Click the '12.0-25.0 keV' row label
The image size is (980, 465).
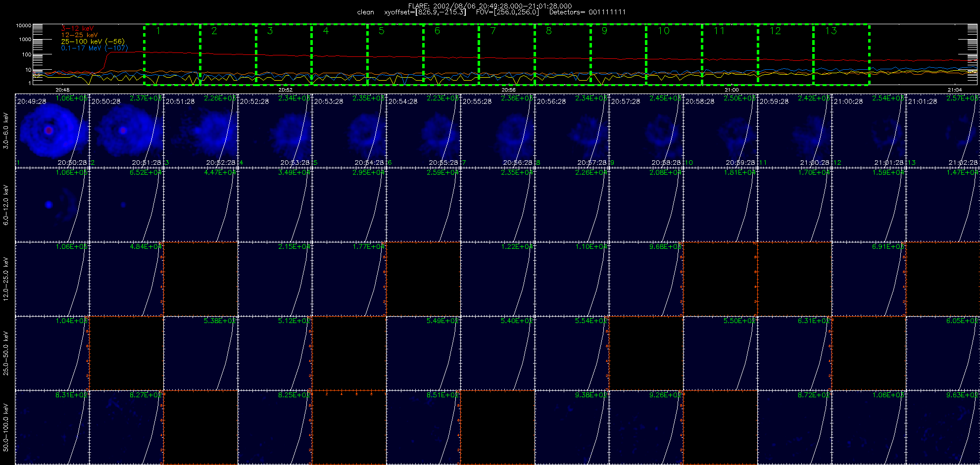click(6, 279)
